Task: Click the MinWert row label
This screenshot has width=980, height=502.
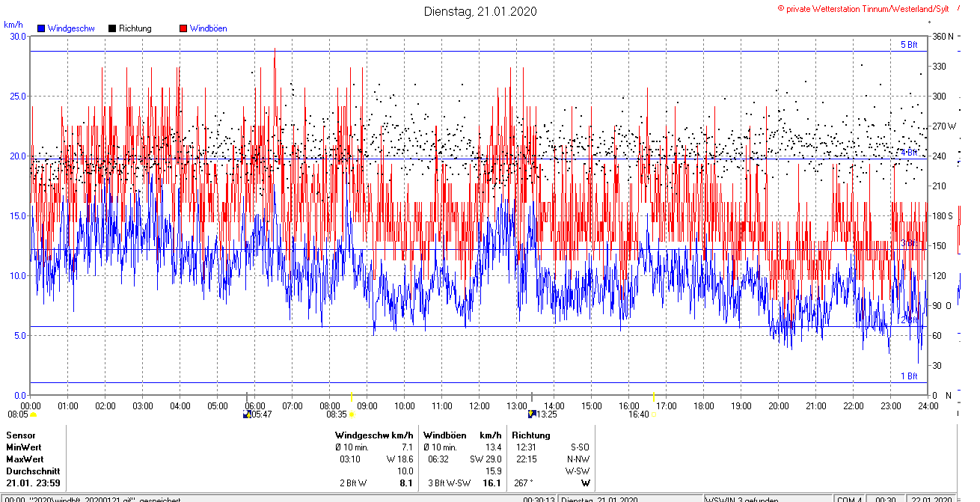Action: (25, 447)
